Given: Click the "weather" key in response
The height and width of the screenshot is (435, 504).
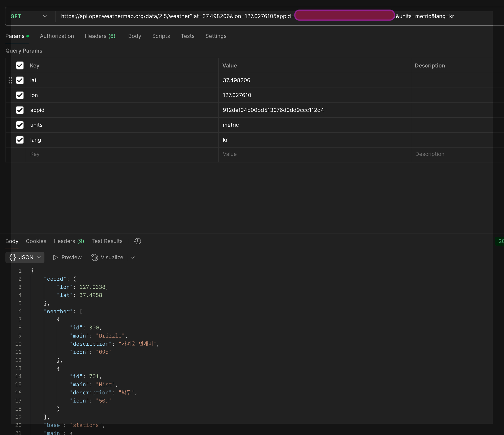Looking at the screenshot, I should click(x=58, y=311).
